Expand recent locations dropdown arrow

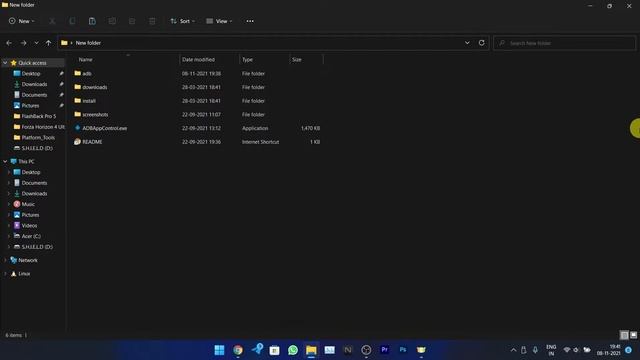click(x=36, y=43)
